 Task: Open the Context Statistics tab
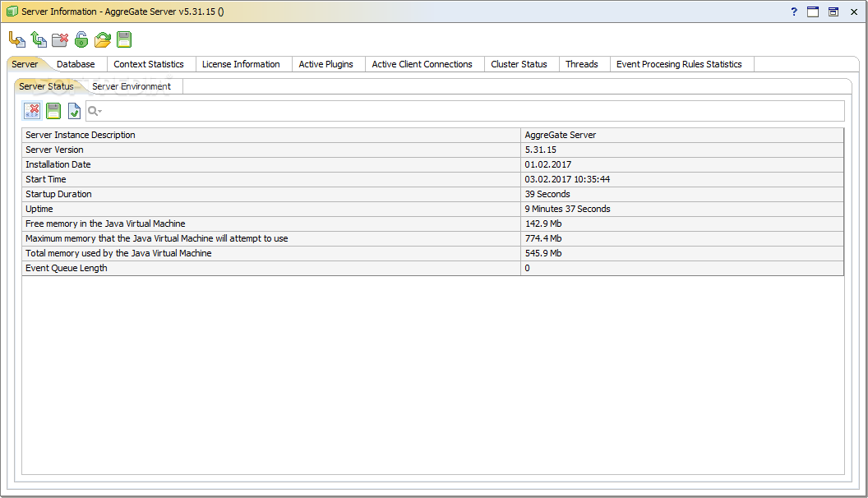point(148,64)
